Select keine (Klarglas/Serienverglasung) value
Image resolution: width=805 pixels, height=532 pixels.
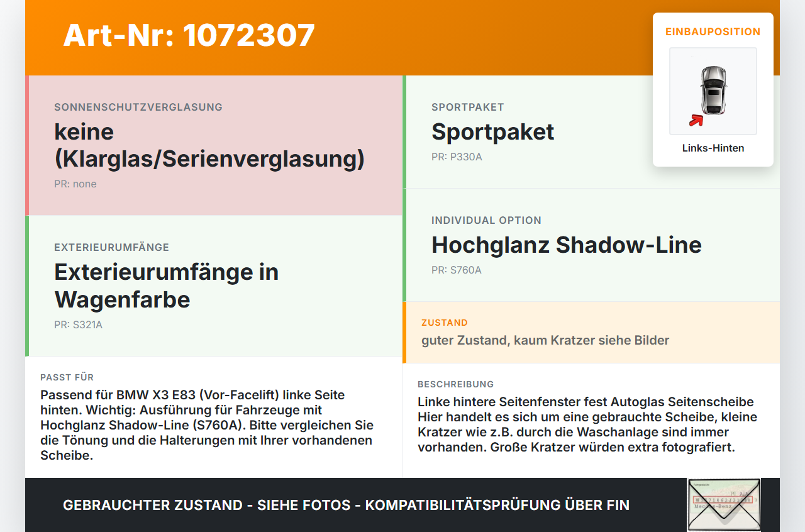209,145
